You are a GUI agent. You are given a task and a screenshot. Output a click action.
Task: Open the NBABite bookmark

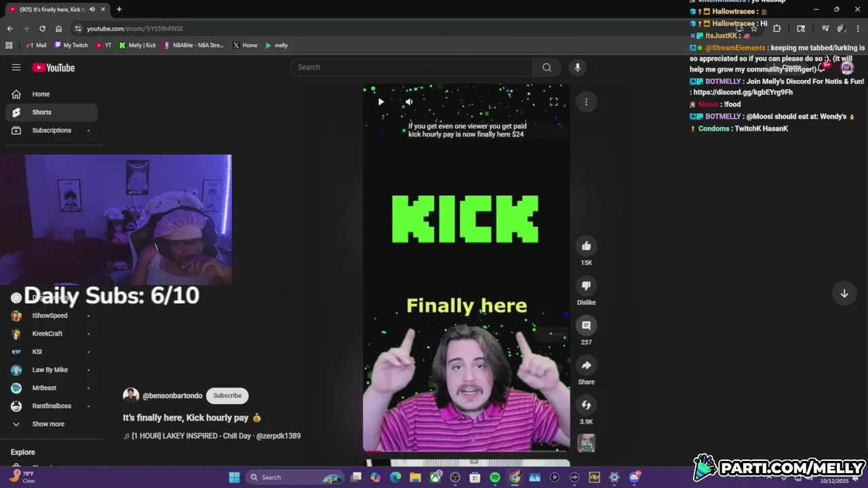(x=193, y=45)
